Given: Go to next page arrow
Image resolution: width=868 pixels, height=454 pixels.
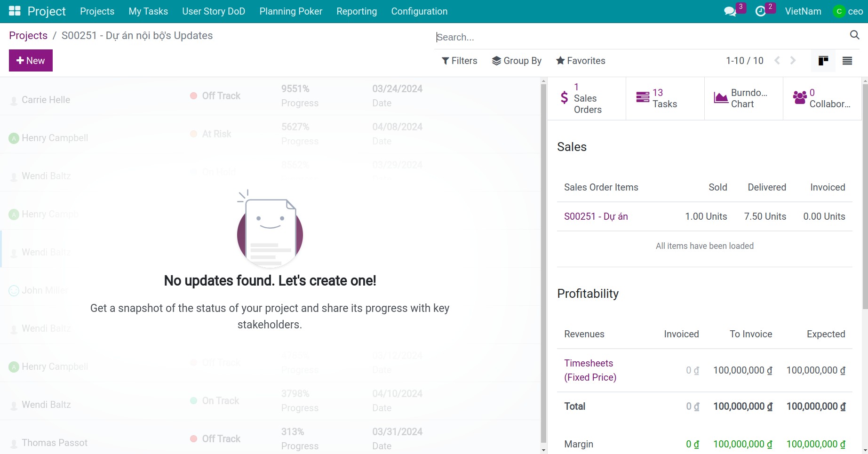Looking at the screenshot, I should 793,61.
